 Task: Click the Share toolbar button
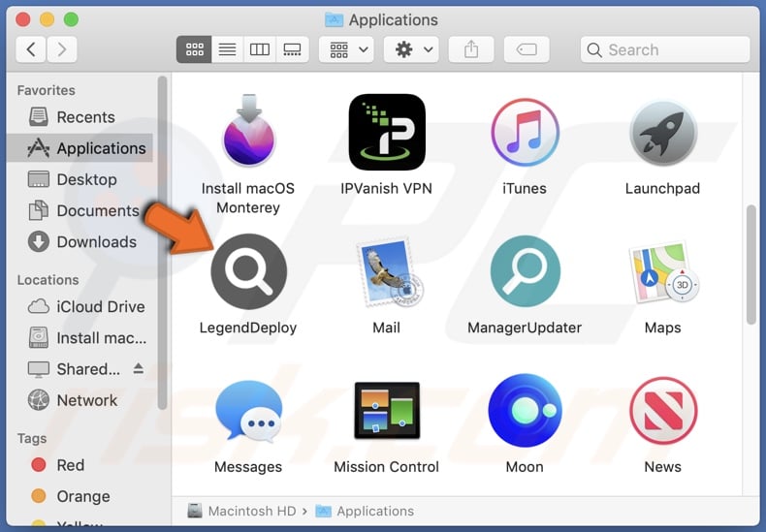[x=471, y=49]
